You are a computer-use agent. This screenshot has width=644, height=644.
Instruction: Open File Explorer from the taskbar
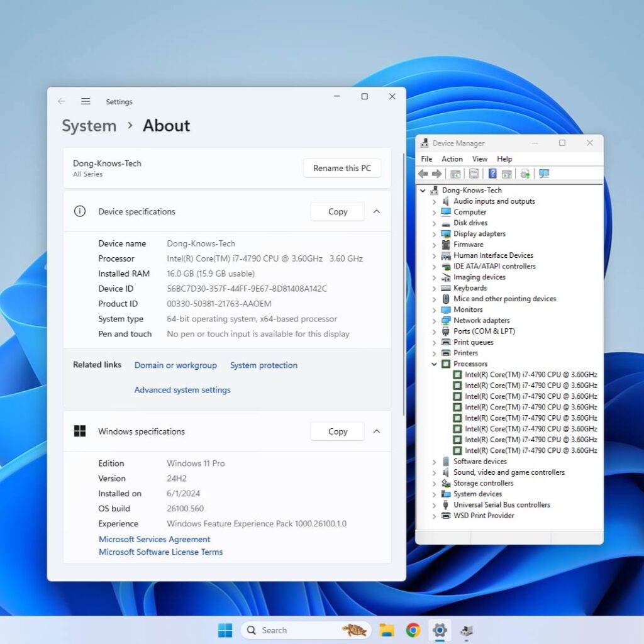(x=387, y=630)
